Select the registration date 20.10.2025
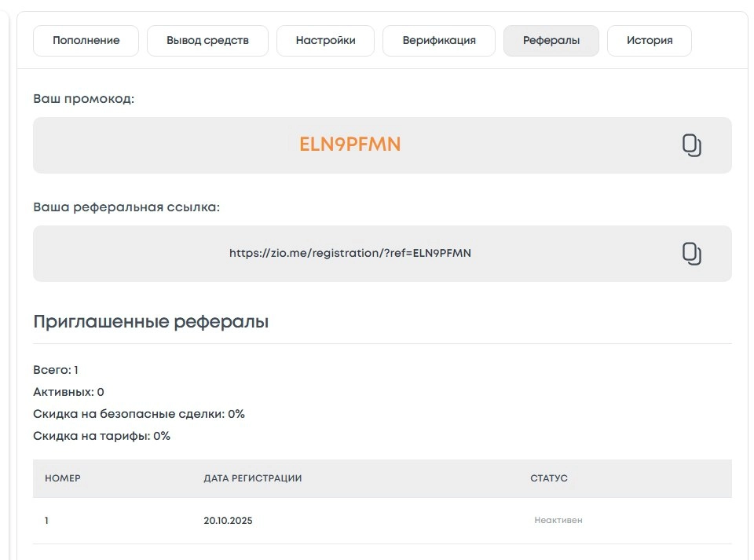 tap(229, 520)
